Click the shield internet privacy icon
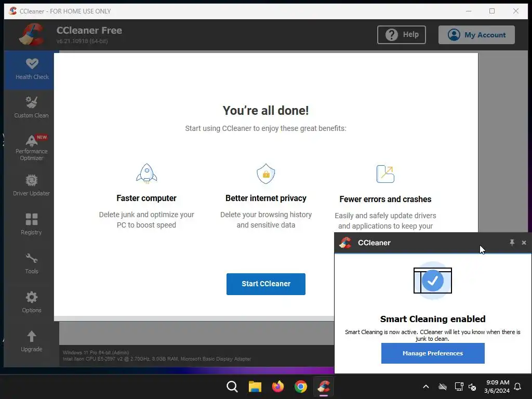Viewport: 532px width, 399px height. pyautogui.click(x=265, y=174)
